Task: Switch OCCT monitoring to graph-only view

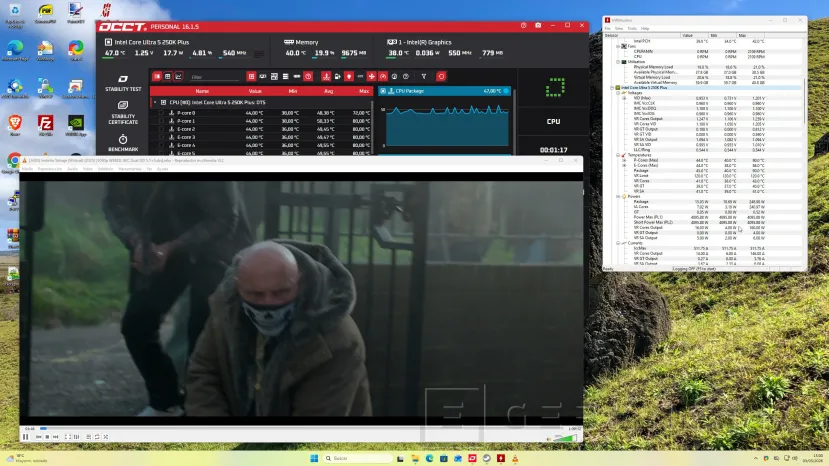Action: pos(179,77)
